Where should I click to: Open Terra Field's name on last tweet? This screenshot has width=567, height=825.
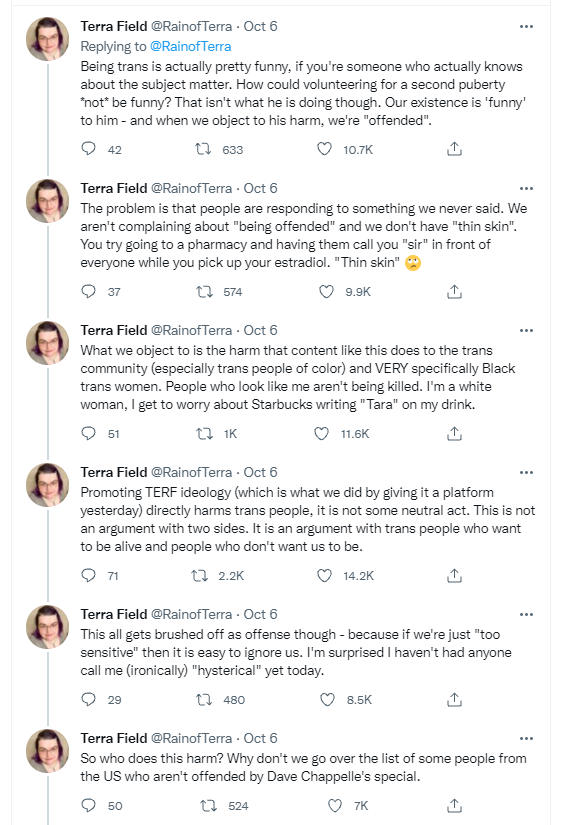pos(114,738)
